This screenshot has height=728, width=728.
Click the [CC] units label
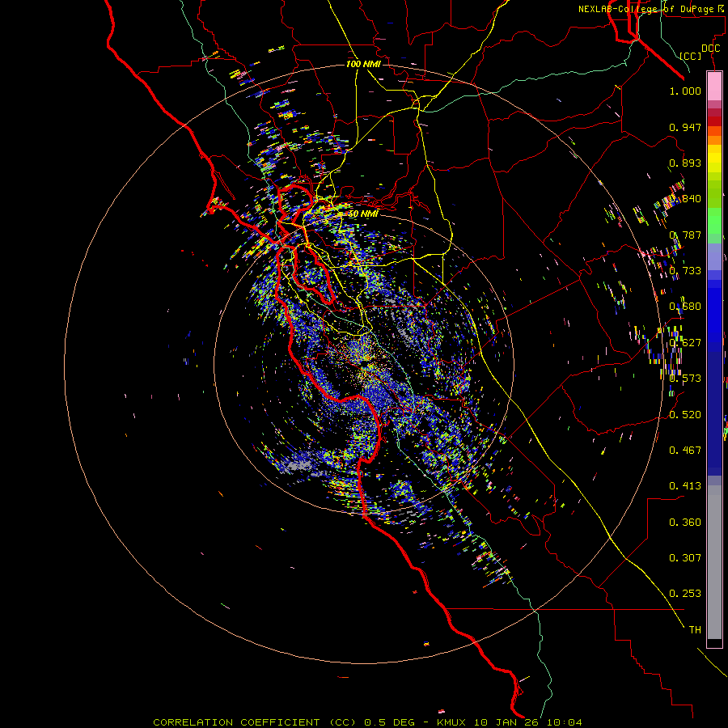coord(691,56)
